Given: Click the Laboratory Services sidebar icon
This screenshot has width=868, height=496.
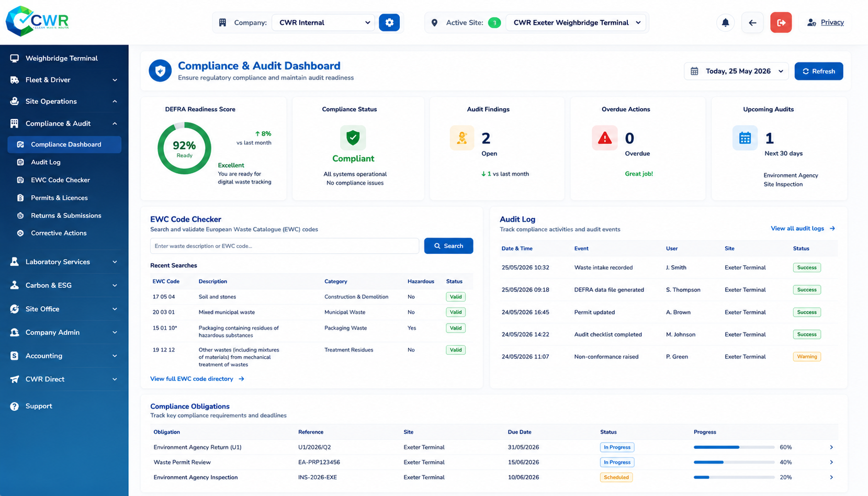Looking at the screenshot, I should [14, 262].
